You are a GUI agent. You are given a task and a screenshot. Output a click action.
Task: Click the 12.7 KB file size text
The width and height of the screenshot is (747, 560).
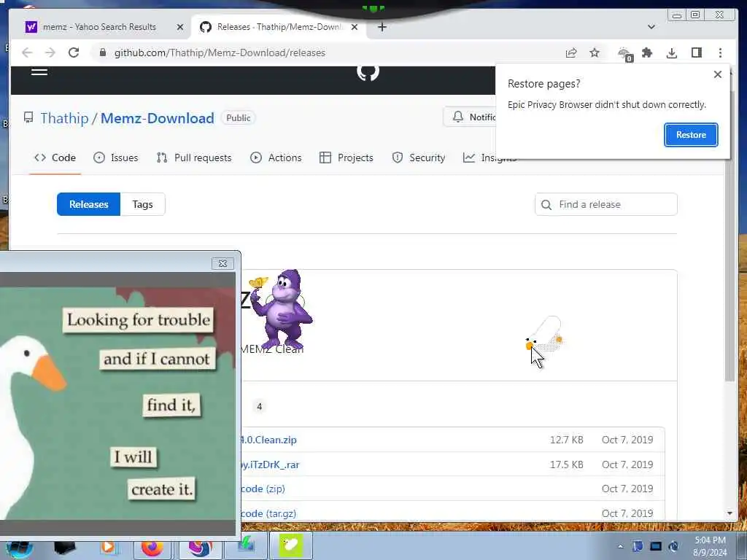point(566,440)
